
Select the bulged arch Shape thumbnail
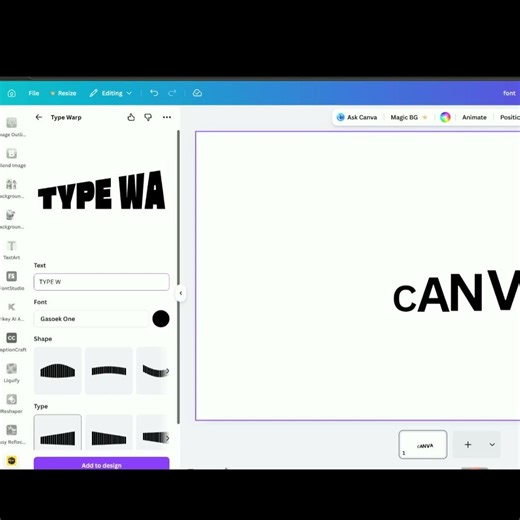click(58, 371)
